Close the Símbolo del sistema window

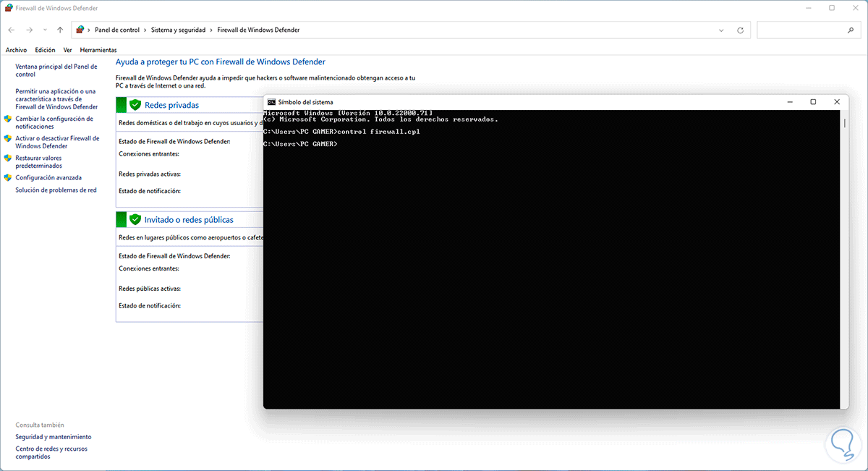[837, 102]
